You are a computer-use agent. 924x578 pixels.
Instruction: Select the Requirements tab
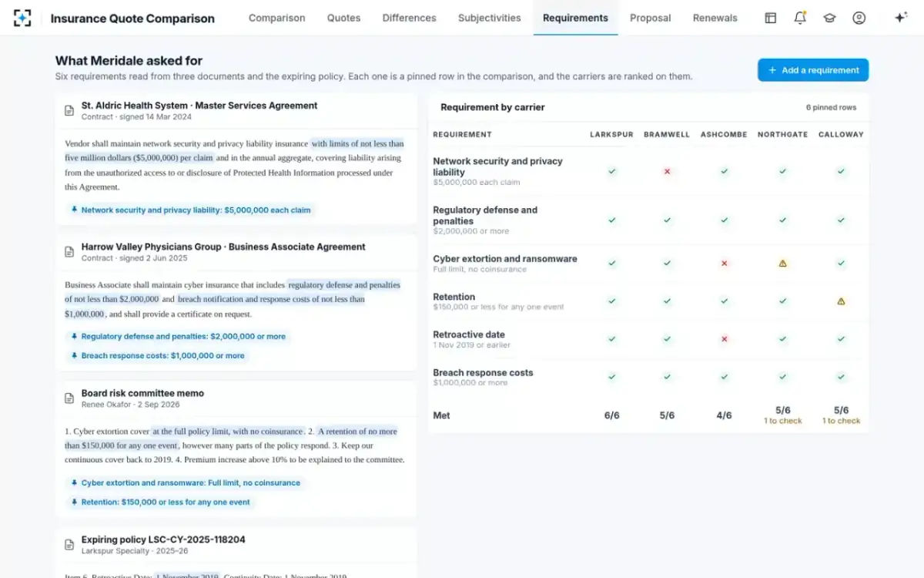575,18
